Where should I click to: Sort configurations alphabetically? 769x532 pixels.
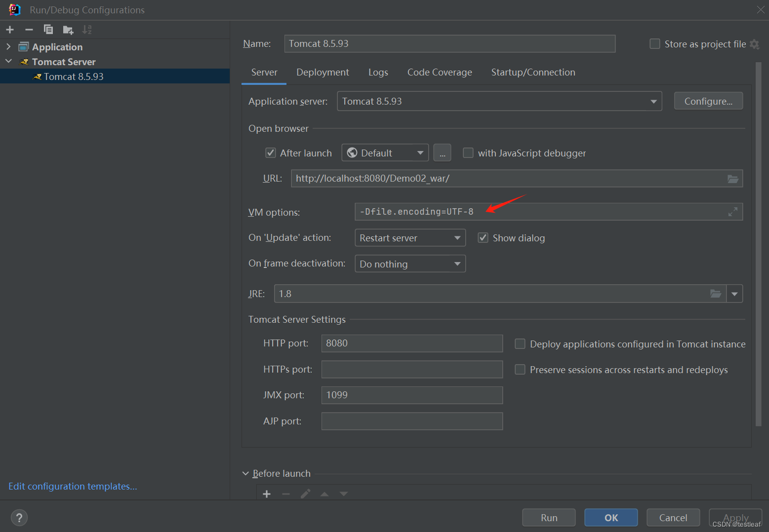coord(87,30)
